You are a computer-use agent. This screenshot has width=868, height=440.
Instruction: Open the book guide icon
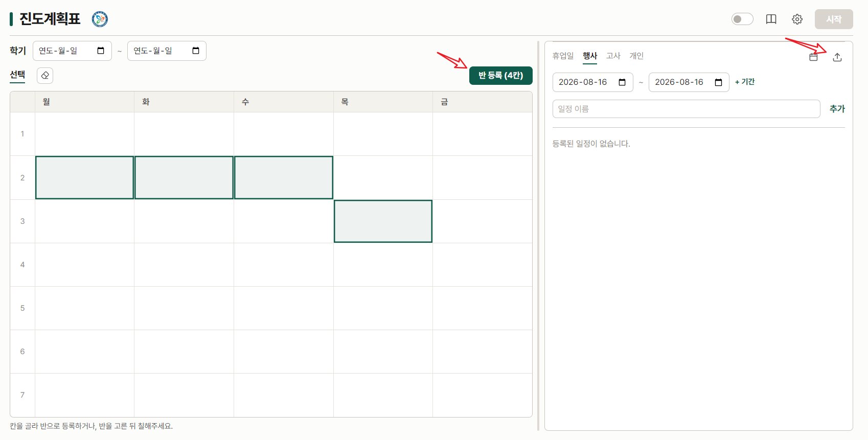point(771,19)
